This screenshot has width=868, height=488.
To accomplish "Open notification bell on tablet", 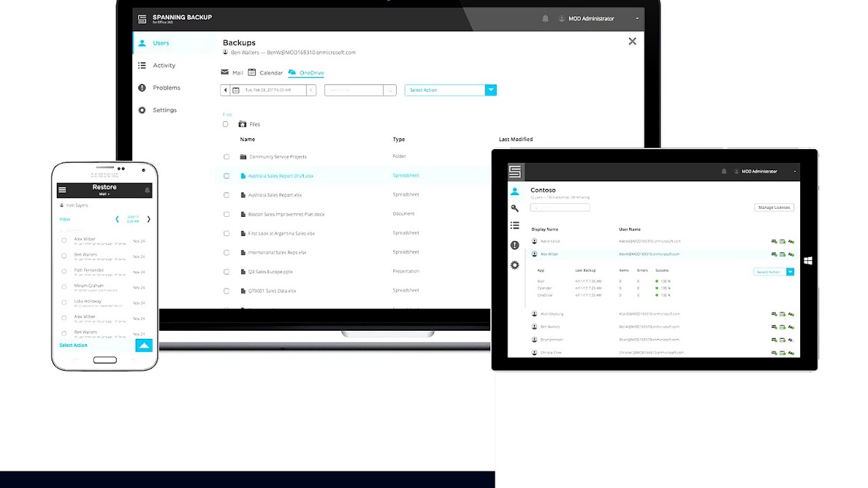I will [x=724, y=171].
